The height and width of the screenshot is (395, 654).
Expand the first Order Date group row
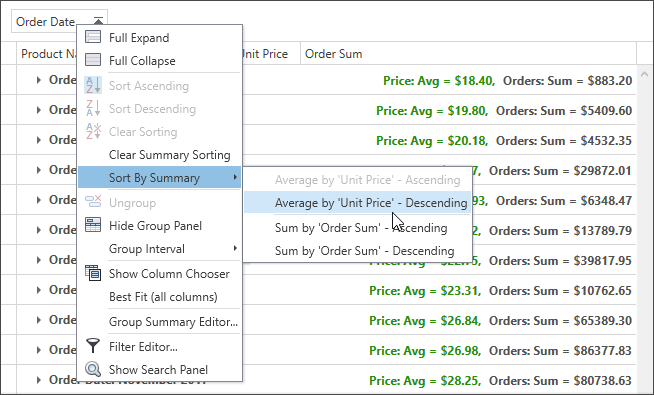(38, 80)
